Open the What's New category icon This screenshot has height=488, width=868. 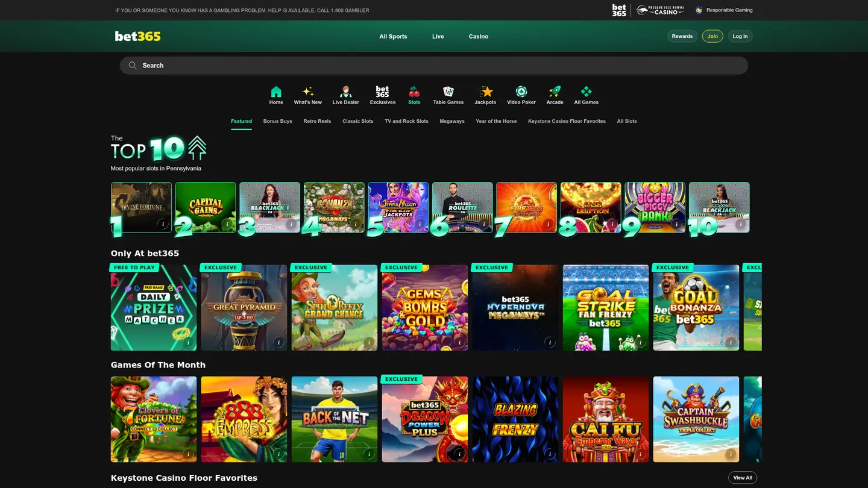[x=307, y=92]
